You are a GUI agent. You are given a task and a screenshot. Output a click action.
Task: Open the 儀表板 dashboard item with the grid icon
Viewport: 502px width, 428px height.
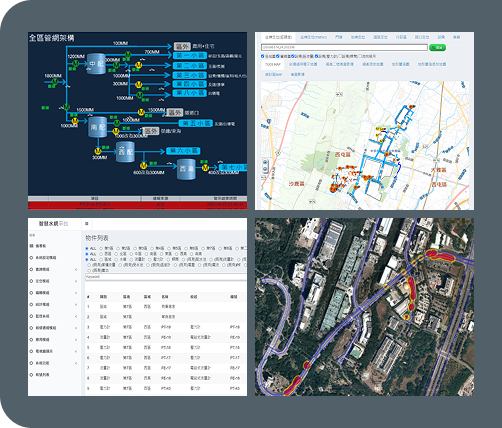click(38, 246)
